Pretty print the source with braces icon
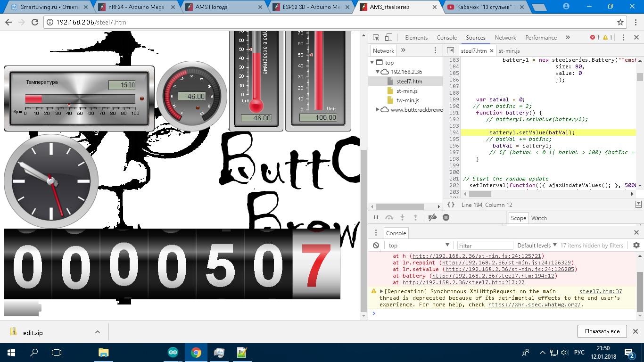644x362 pixels. 451,205
